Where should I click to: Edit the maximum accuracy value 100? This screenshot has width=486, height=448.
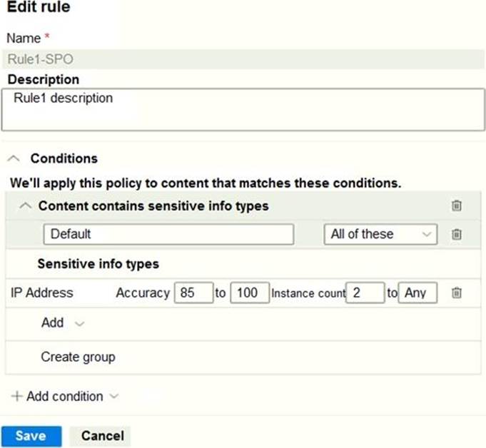[249, 292]
